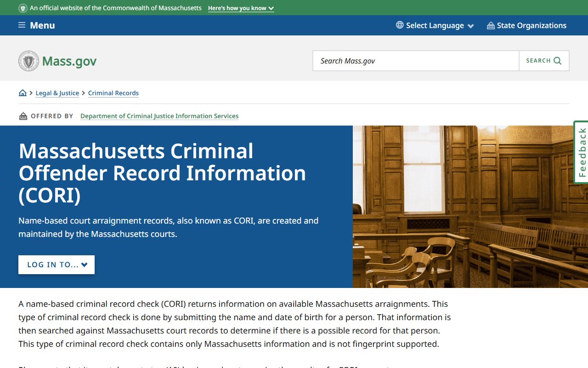The image size is (588, 368).
Task: Click the globe icon beside Select Language
Action: pyautogui.click(x=400, y=25)
